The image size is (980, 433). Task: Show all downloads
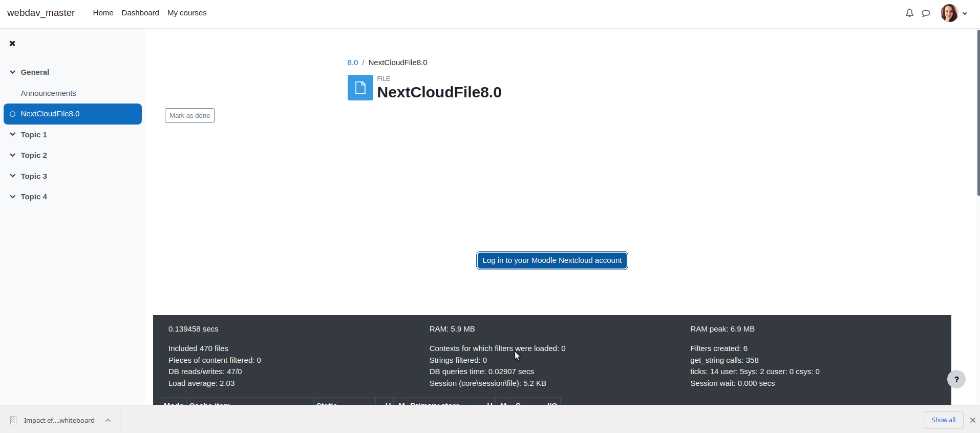pyautogui.click(x=943, y=420)
